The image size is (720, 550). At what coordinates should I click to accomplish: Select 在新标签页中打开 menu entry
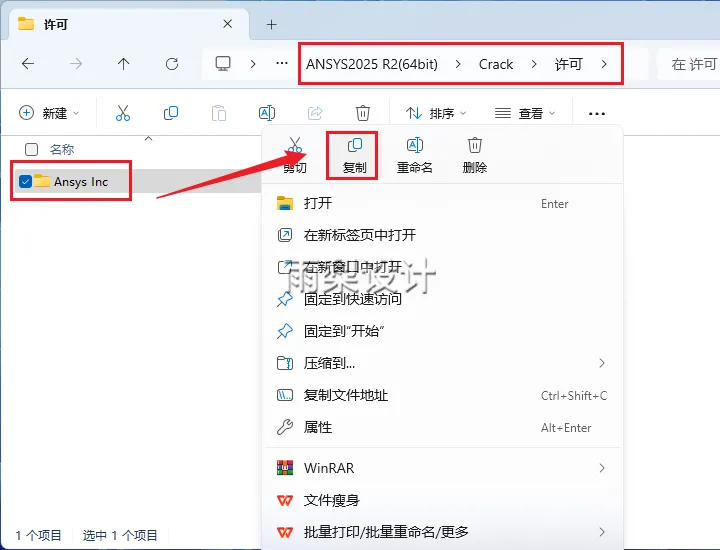tap(443, 235)
